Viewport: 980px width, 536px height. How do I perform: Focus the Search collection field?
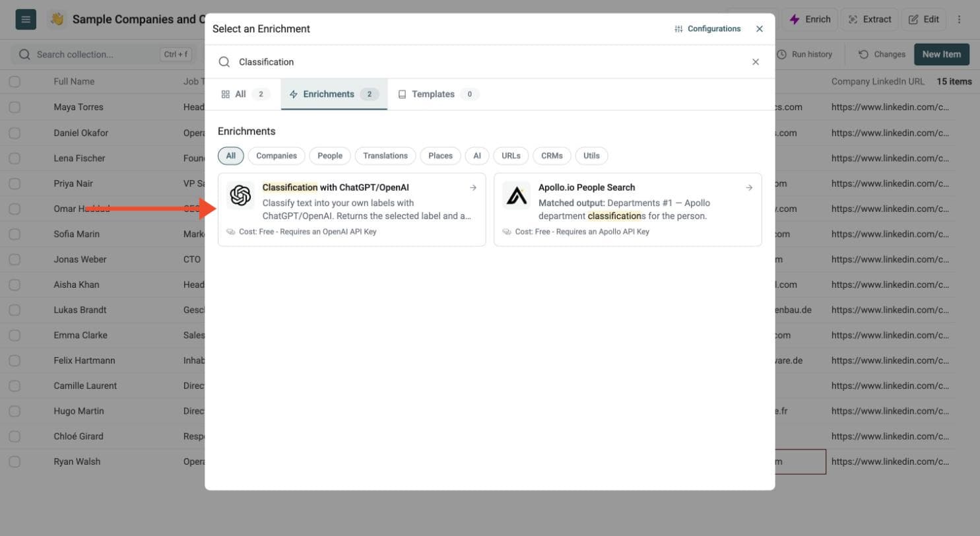coord(104,54)
